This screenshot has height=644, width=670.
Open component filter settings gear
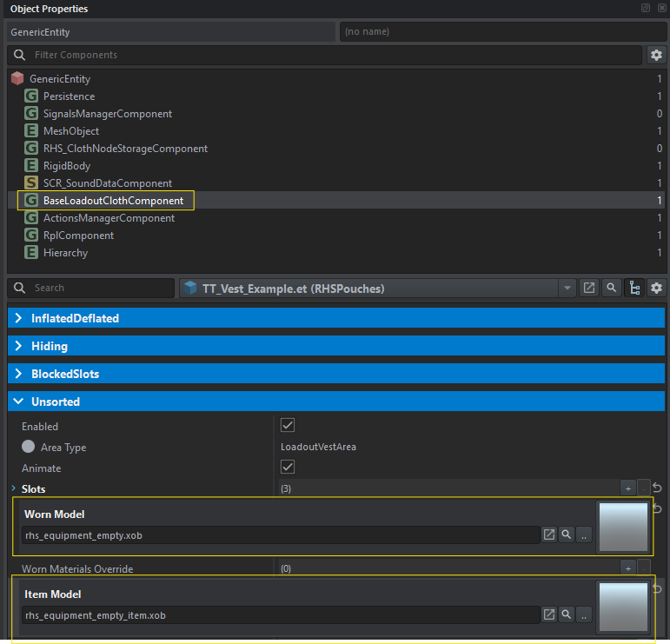(x=656, y=55)
